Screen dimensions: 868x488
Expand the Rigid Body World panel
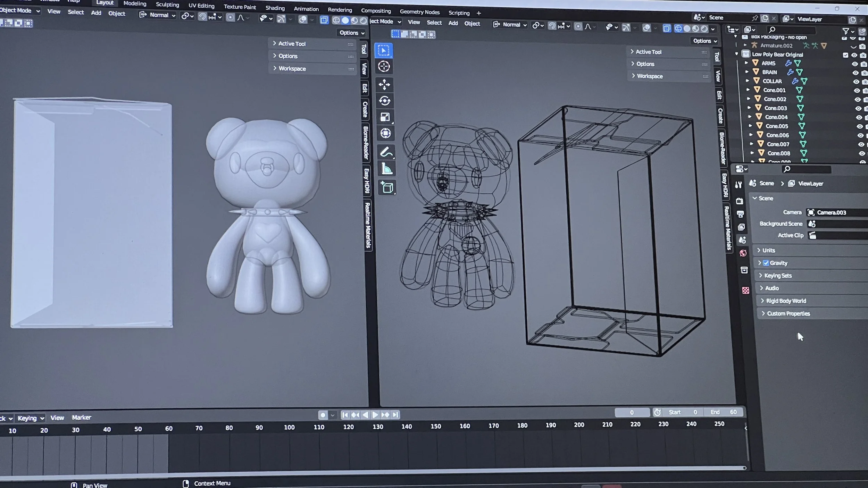coord(786,301)
